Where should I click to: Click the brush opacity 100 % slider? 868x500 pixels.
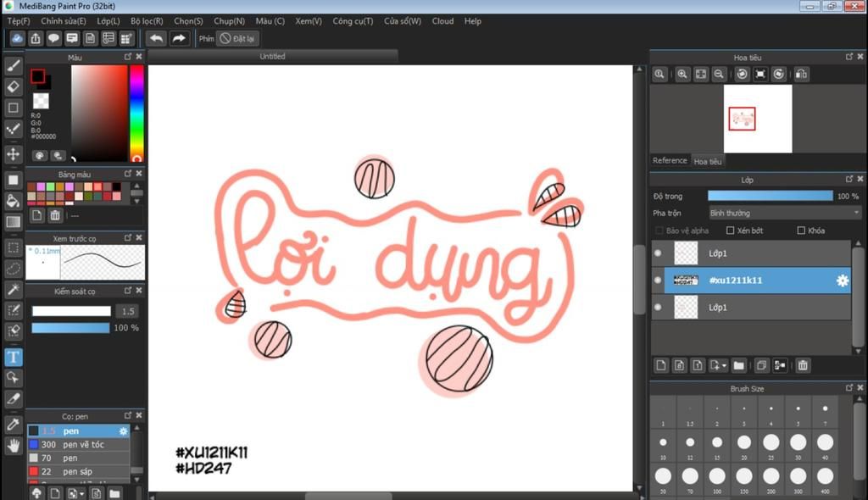pyautogui.click(x=70, y=328)
